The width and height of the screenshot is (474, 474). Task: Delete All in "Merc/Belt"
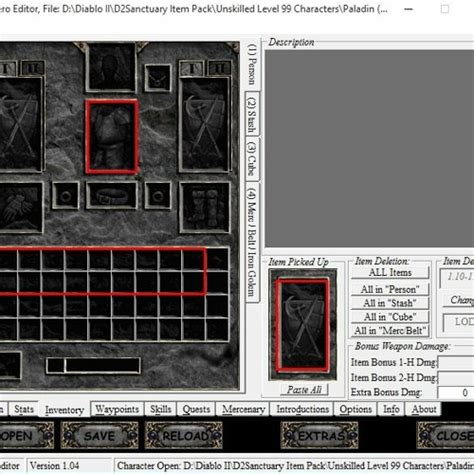(x=390, y=331)
